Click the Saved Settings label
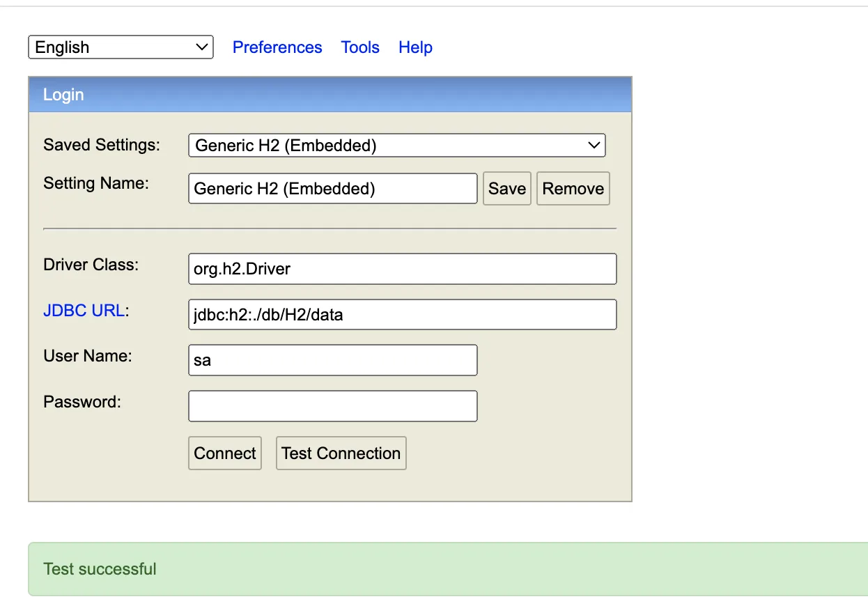The width and height of the screenshot is (868, 606). point(102,145)
